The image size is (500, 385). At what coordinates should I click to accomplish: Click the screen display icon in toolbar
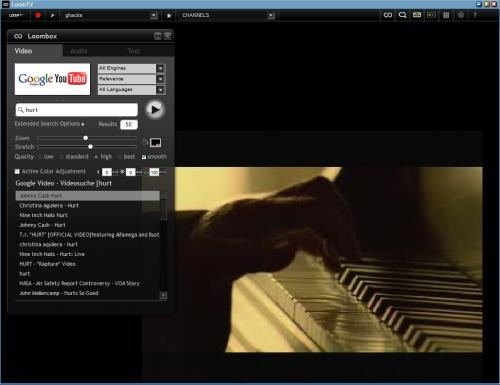(431, 15)
